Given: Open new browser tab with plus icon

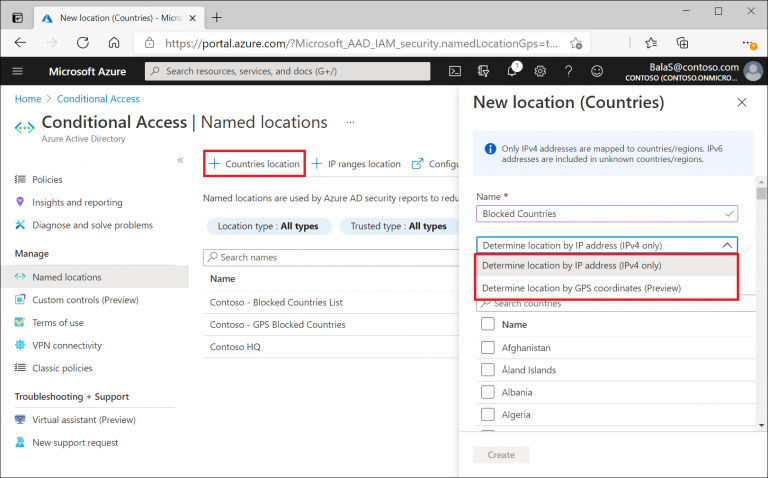Looking at the screenshot, I should coord(216,18).
